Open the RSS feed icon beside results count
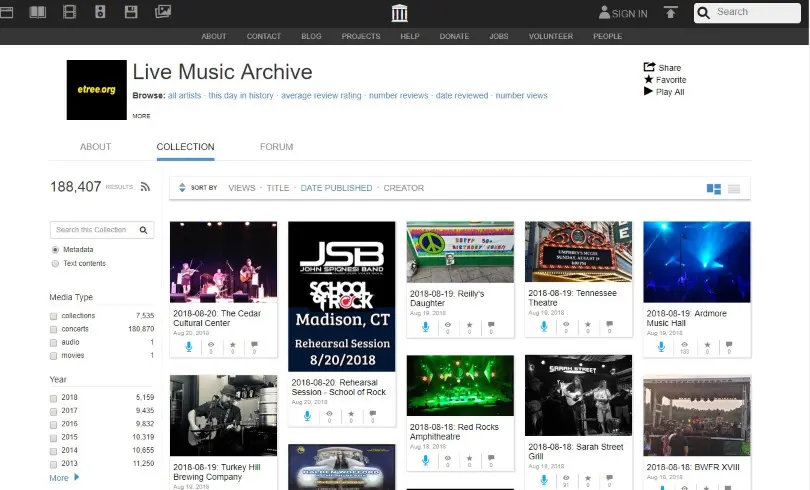The width and height of the screenshot is (810, 490). pos(145,187)
